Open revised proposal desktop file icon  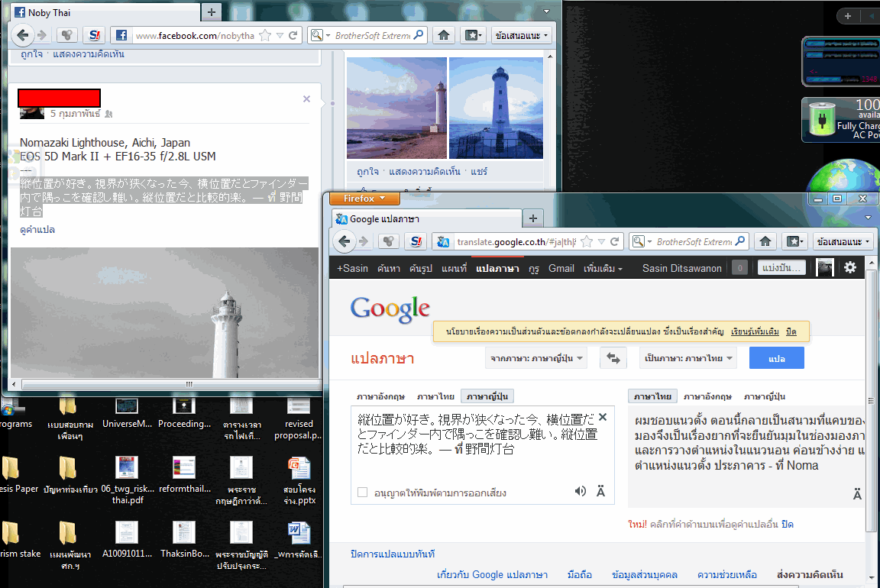click(x=299, y=418)
